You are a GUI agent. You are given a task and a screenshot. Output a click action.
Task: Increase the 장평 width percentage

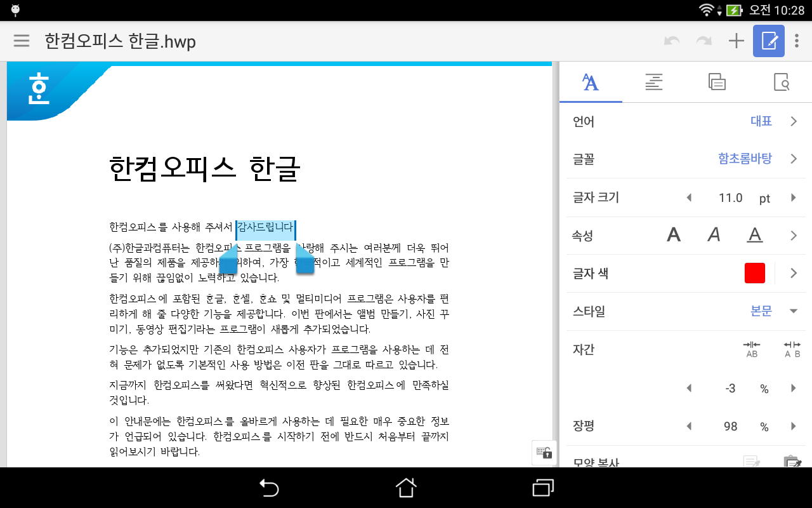click(793, 426)
